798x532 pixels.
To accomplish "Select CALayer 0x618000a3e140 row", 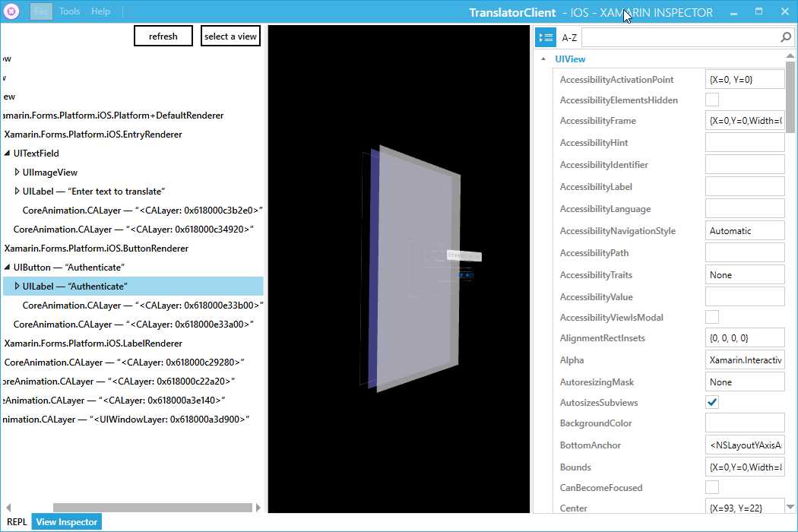I will pos(114,401).
